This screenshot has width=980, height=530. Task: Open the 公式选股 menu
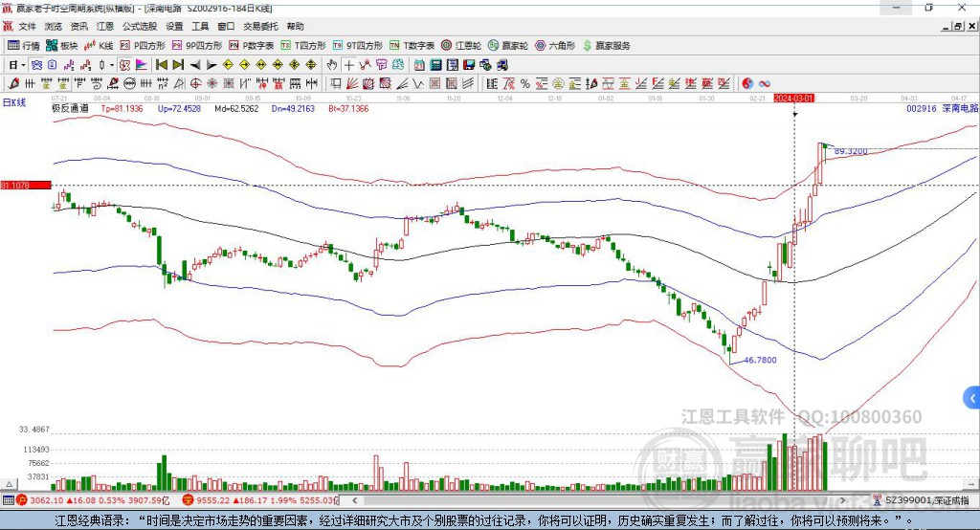[x=140, y=26]
